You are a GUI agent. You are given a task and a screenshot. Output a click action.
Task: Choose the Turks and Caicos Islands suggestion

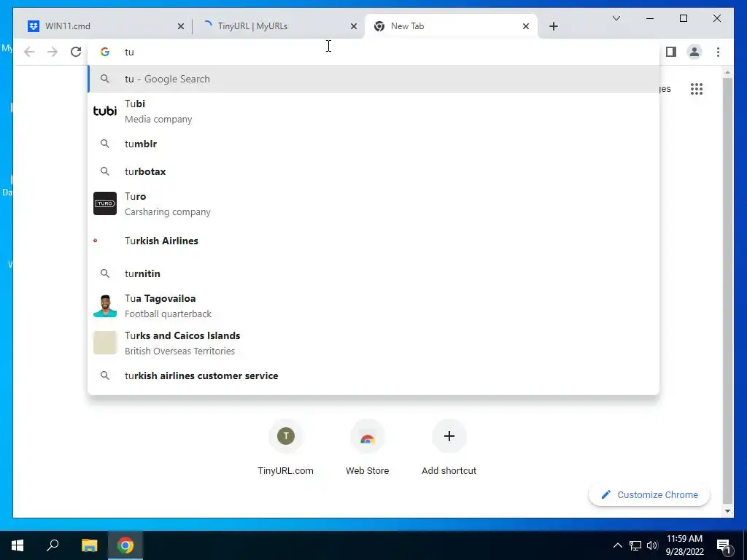coord(374,343)
